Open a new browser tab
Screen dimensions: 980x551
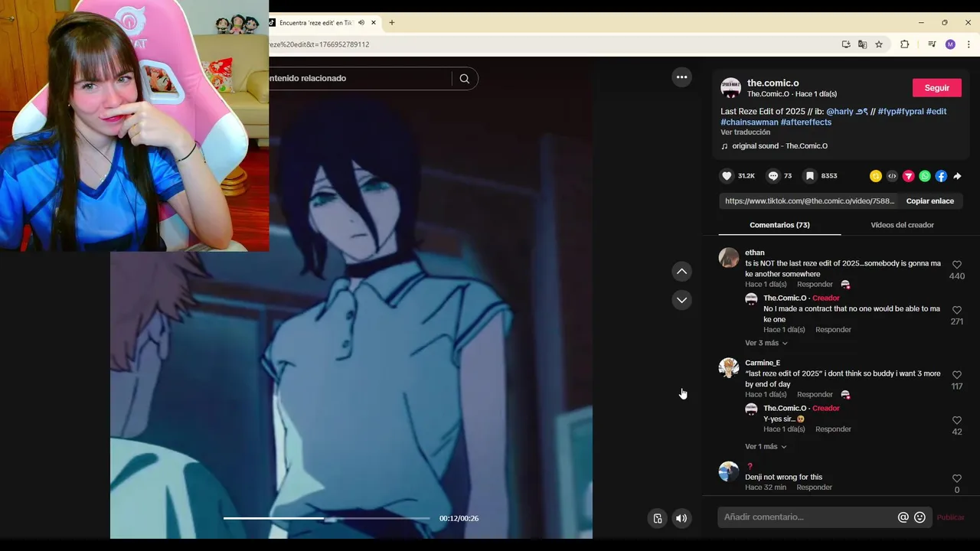(392, 23)
